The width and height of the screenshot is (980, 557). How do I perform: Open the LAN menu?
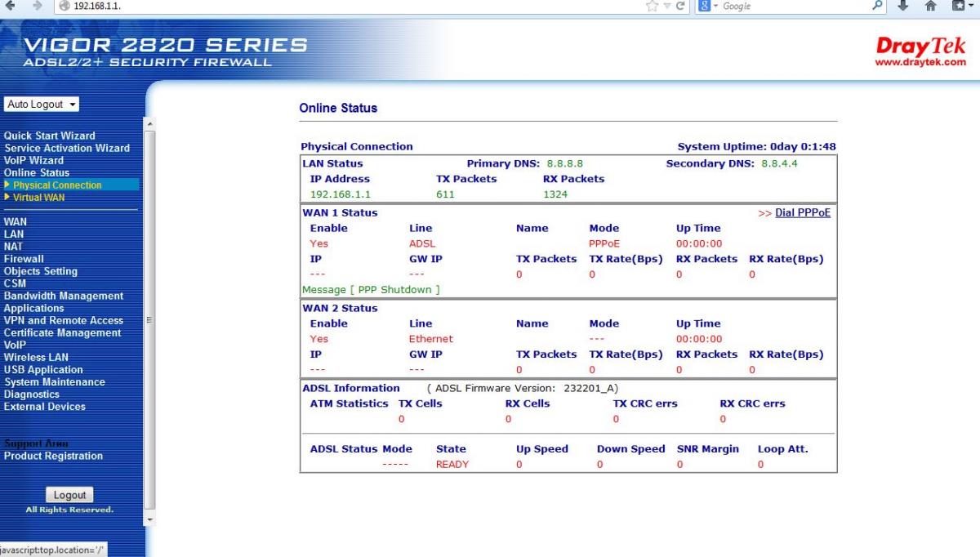point(13,234)
